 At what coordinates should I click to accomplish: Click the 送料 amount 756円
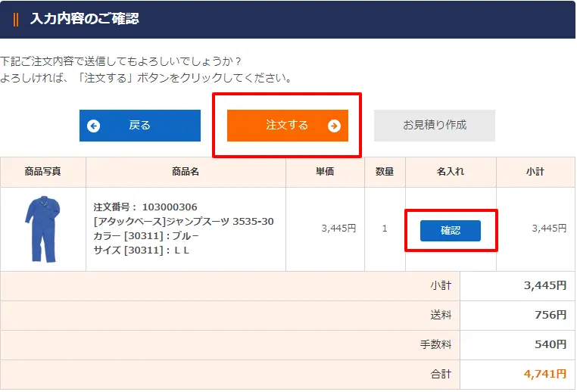coord(550,315)
